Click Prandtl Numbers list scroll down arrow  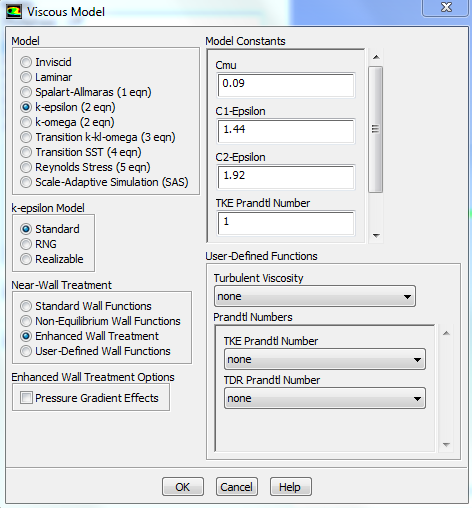click(x=446, y=445)
